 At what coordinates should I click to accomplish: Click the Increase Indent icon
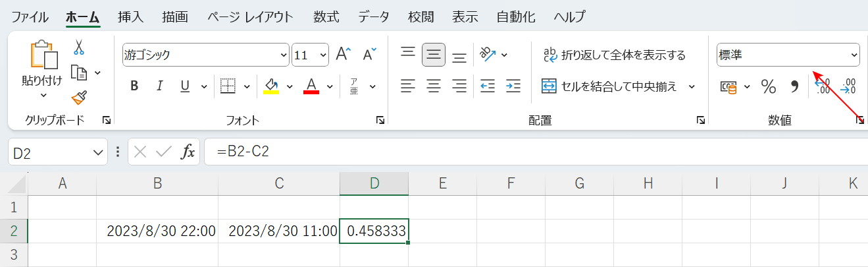click(513, 86)
